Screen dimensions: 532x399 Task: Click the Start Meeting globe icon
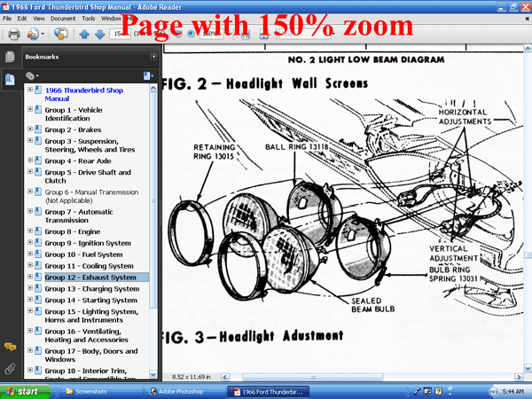click(60, 34)
